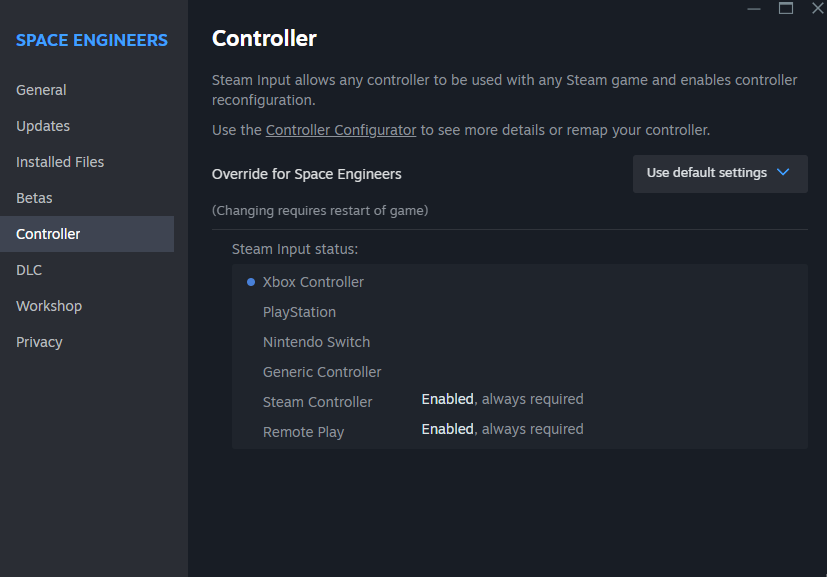Maximize the properties window
The height and width of the screenshot is (577, 827).
786,8
